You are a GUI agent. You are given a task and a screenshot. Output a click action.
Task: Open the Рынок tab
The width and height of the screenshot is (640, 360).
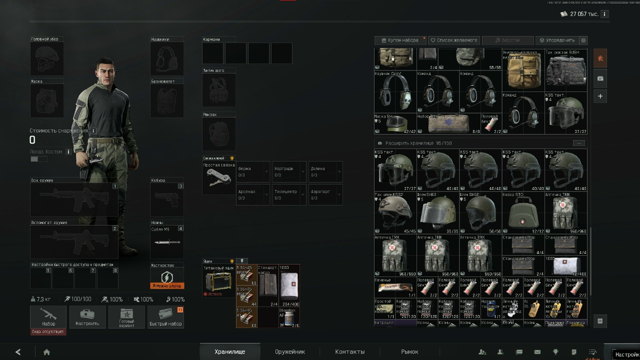[409, 351]
